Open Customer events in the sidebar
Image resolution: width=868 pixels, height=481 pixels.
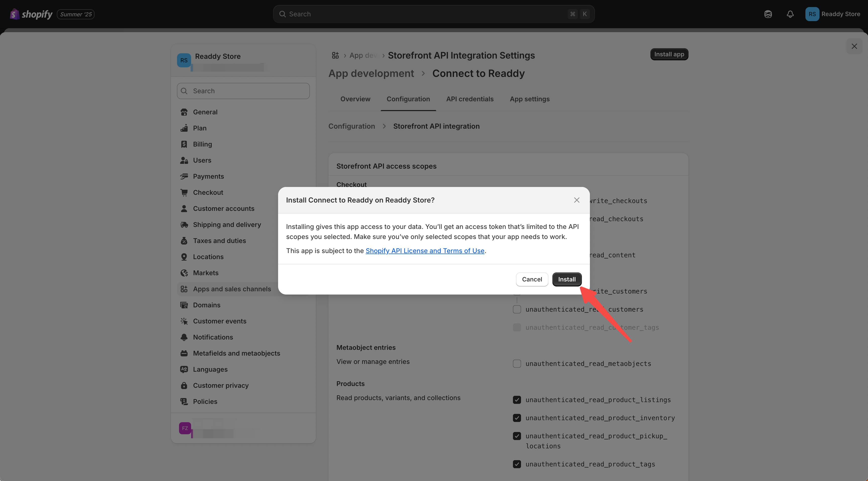(x=219, y=321)
